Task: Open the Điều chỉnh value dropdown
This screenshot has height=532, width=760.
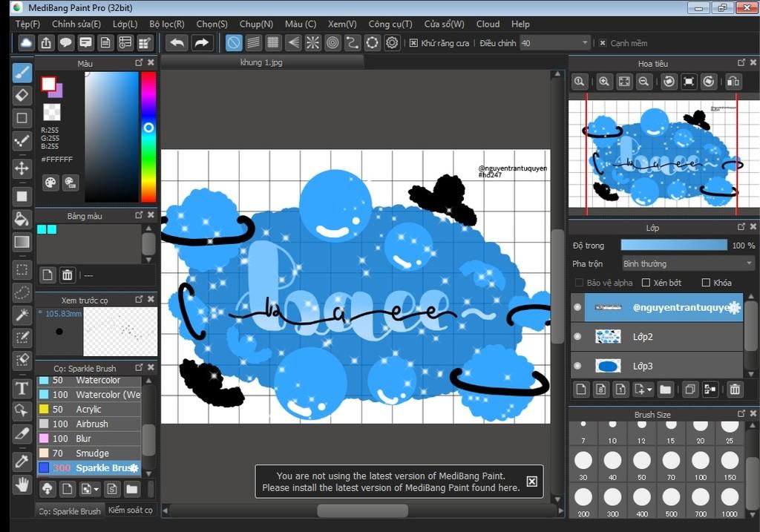Action: (x=555, y=43)
